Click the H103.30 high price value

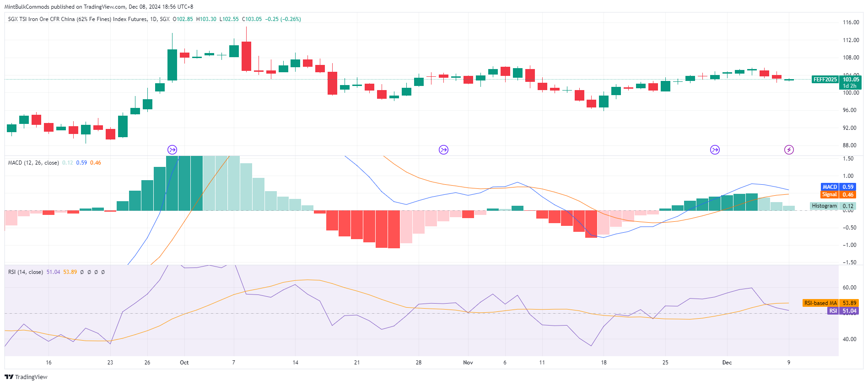pos(206,19)
